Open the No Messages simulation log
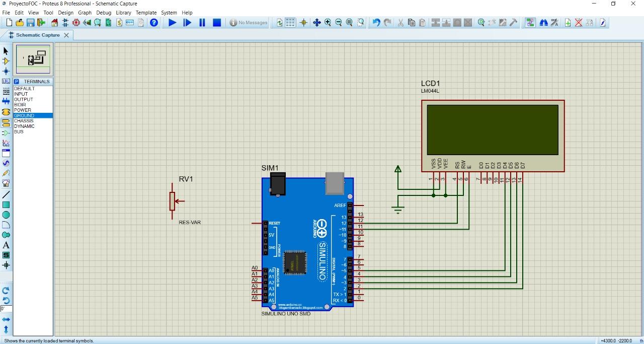The height and width of the screenshot is (344, 644). pyautogui.click(x=249, y=23)
